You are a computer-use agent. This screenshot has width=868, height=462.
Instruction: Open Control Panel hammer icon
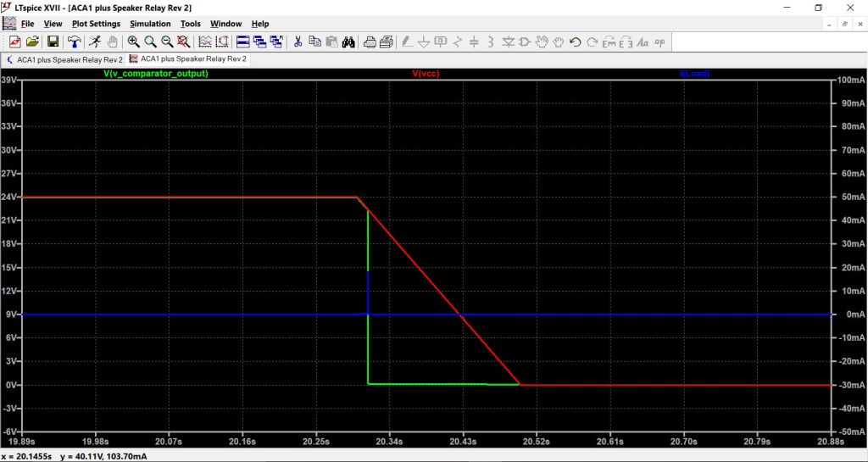[x=75, y=42]
